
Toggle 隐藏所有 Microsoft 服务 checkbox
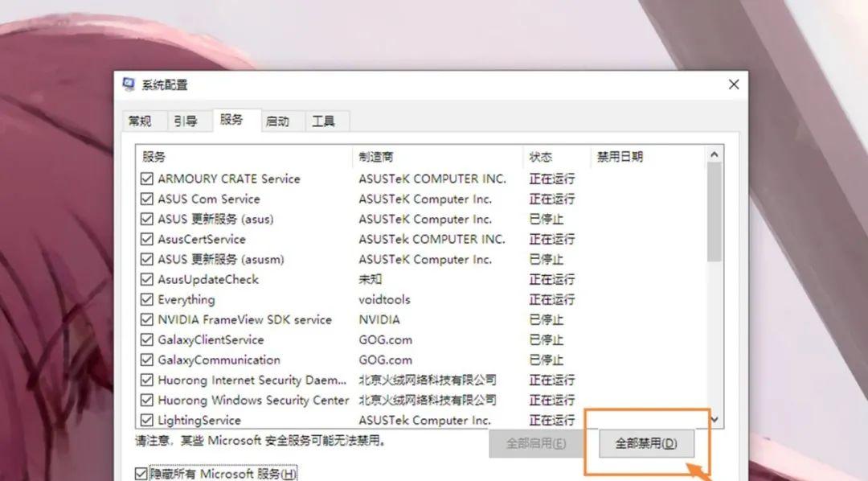pos(141,474)
